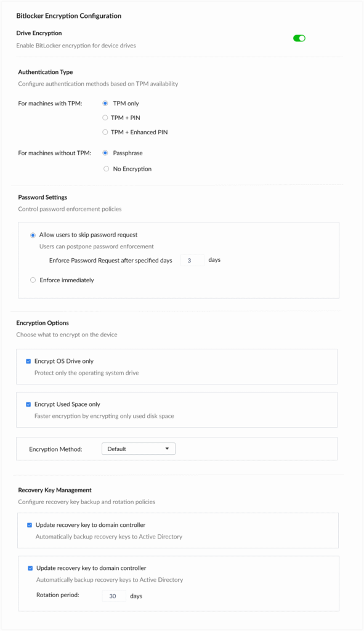Click the Encryption Method dropdown arrow
Screen dimensions: 364x631
(168, 449)
